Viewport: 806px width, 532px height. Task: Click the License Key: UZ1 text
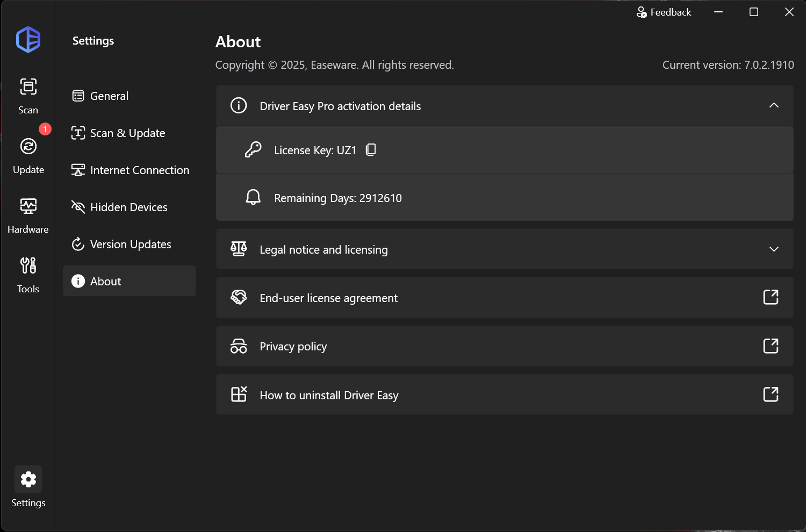coord(315,150)
